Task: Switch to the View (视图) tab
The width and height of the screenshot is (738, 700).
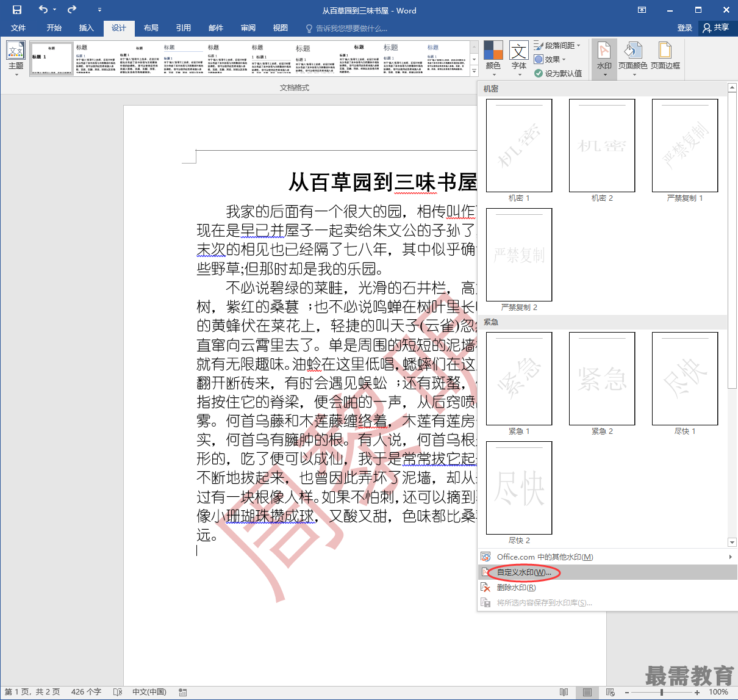Action: click(281, 28)
